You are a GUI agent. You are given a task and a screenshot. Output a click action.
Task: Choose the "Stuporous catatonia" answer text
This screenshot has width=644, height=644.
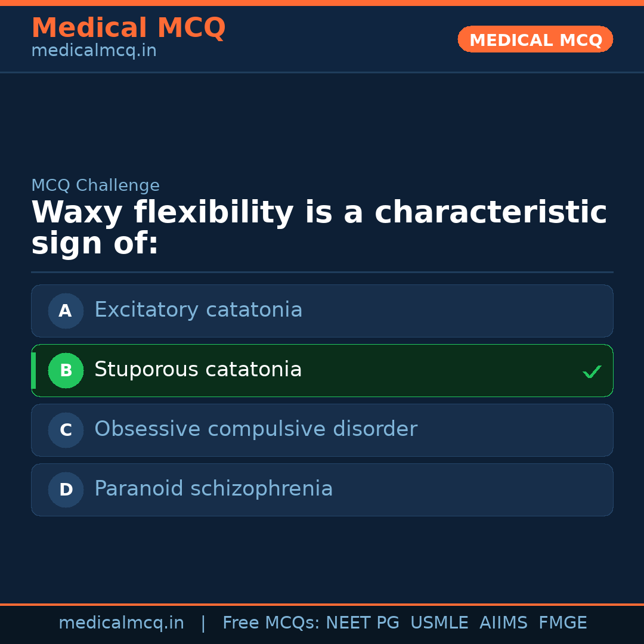[198, 370]
